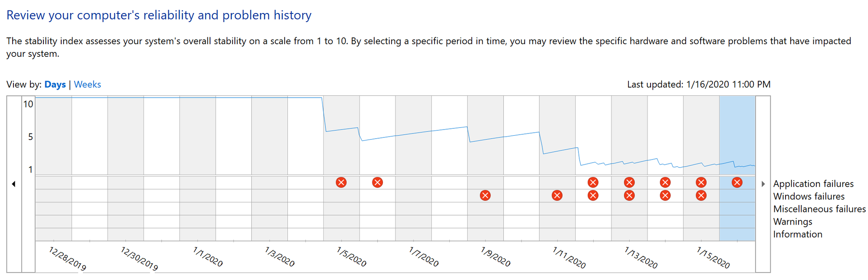Click the left arrow to show earlier dates

(14, 184)
